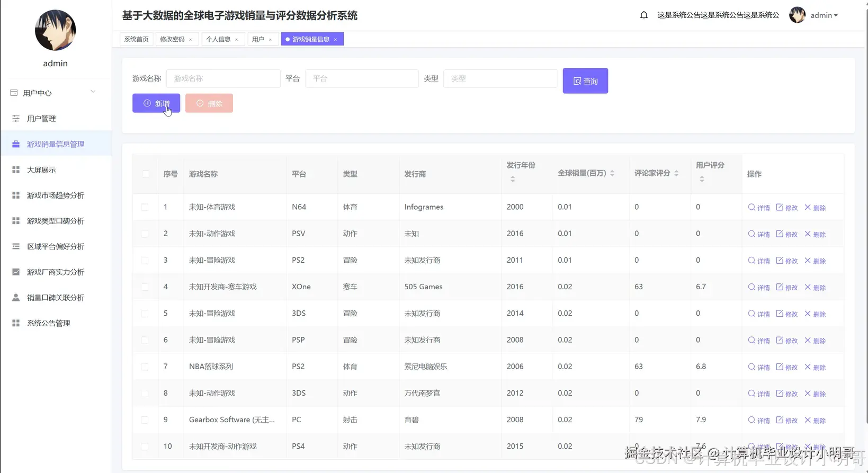Open 详情 for NBA篮球系列 row
Image resolution: width=868 pixels, height=473 pixels.
(x=759, y=367)
